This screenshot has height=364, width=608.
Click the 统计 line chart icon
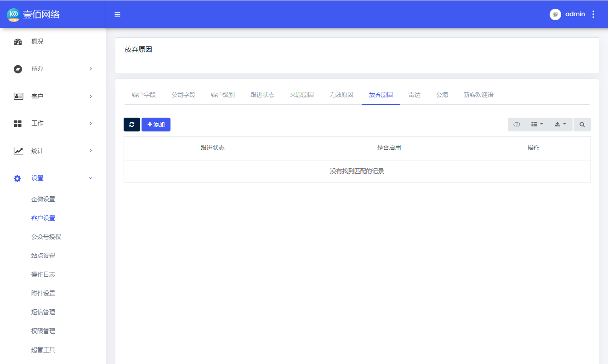point(18,151)
